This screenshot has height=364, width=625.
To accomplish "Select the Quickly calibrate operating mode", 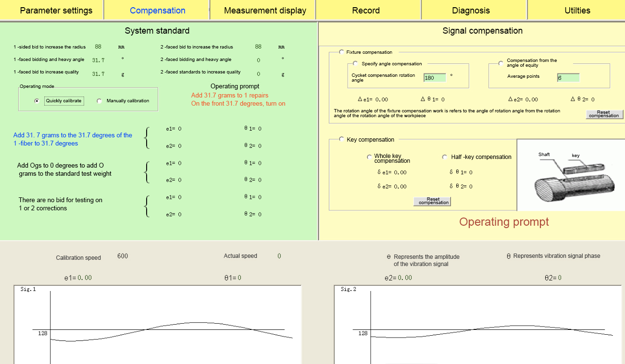I will click(37, 101).
